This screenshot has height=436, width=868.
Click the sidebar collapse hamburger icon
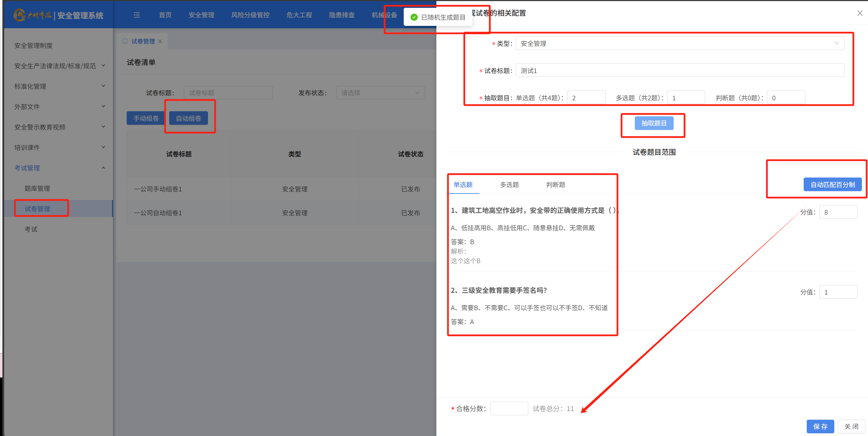point(137,15)
